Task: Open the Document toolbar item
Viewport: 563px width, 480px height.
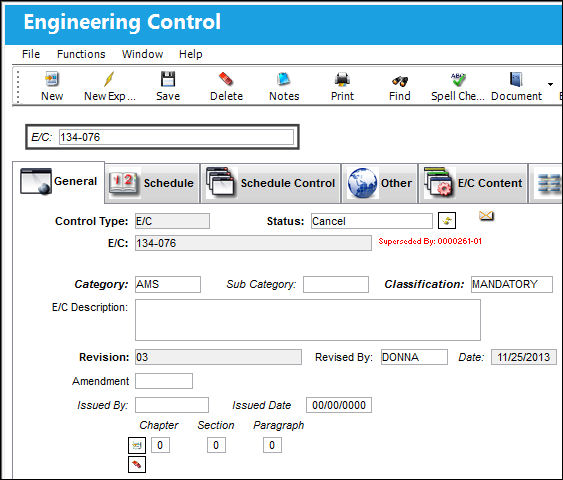Action: [x=516, y=86]
